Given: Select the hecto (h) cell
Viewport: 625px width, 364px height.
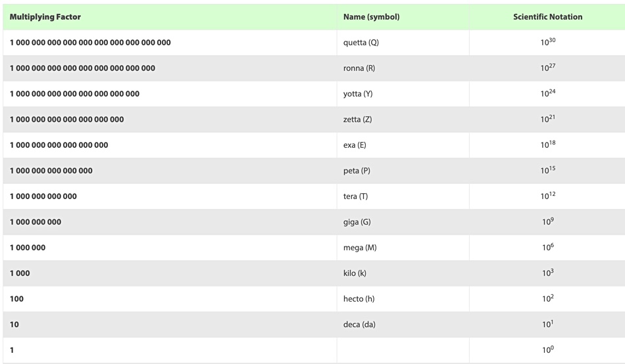Looking at the screenshot, I should [403, 299].
